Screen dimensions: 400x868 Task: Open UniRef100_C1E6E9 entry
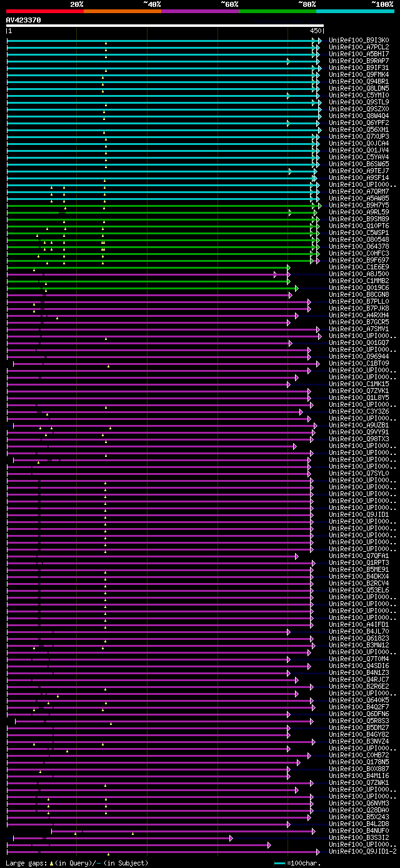tap(359, 267)
